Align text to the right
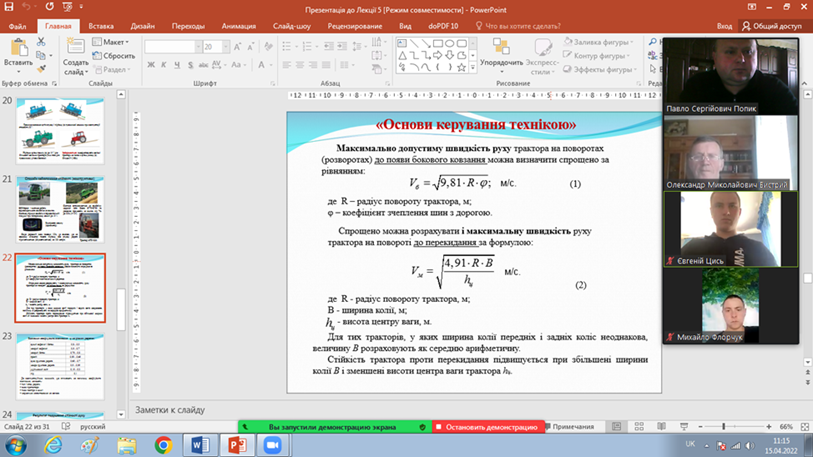The width and height of the screenshot is (813, 457). [x=313, y=65]
